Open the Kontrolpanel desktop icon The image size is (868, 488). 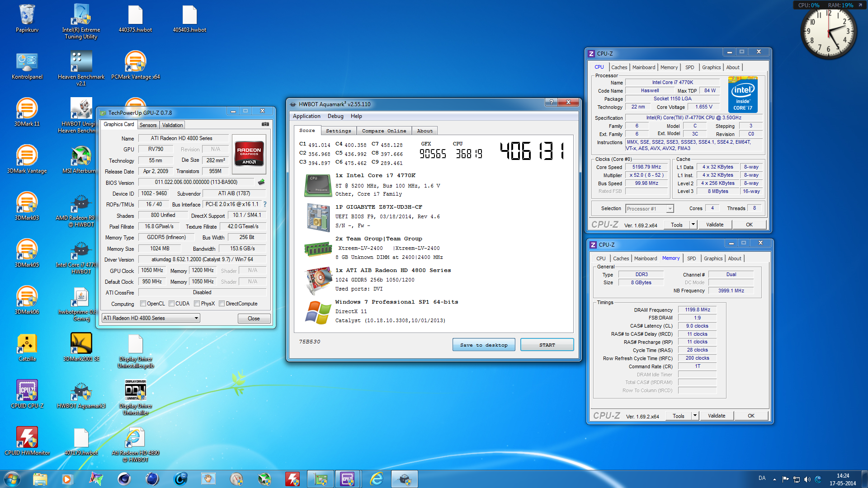(27, 66)
